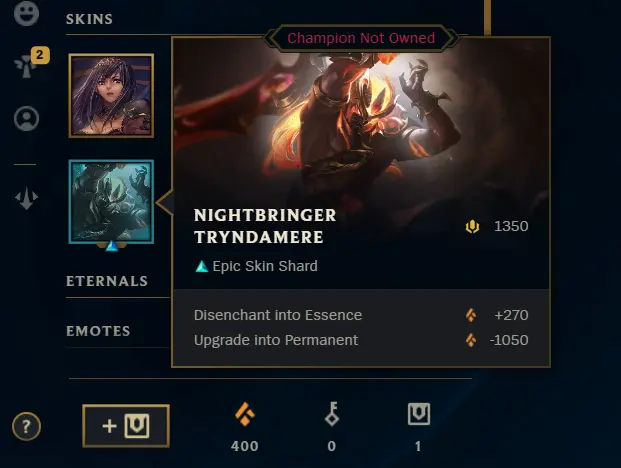Open the summoner icons sidebar category
The image size is (621, 468).
tap(26, 118)
